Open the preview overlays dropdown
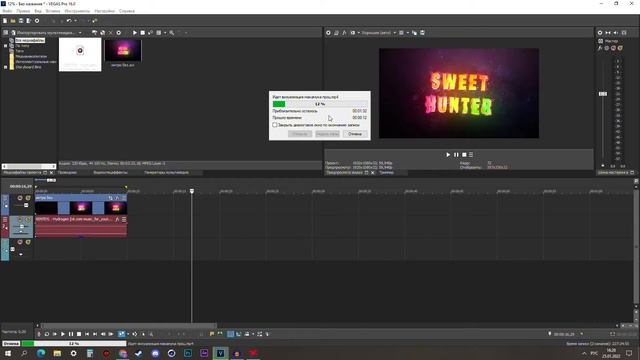 coord(407,33)
